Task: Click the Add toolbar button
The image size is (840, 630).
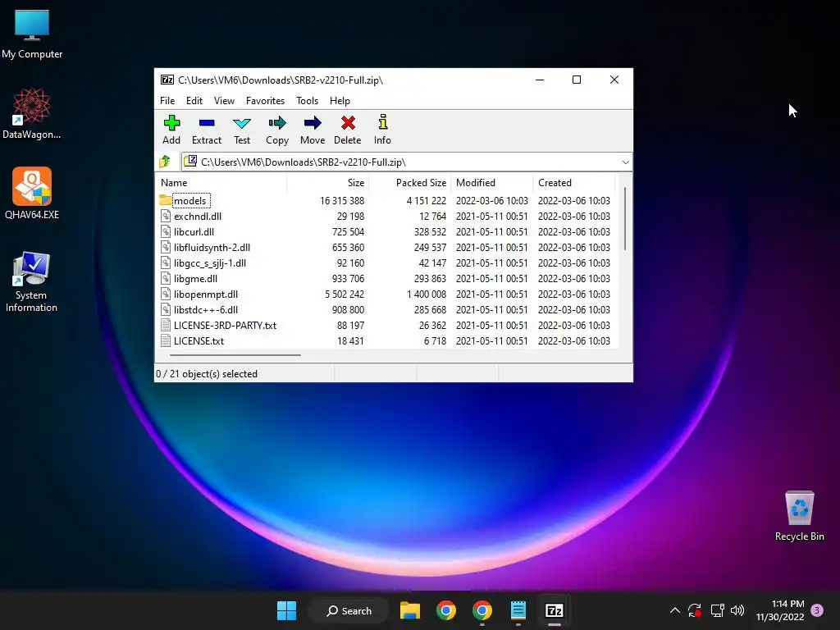Action: tap(171, 130)
